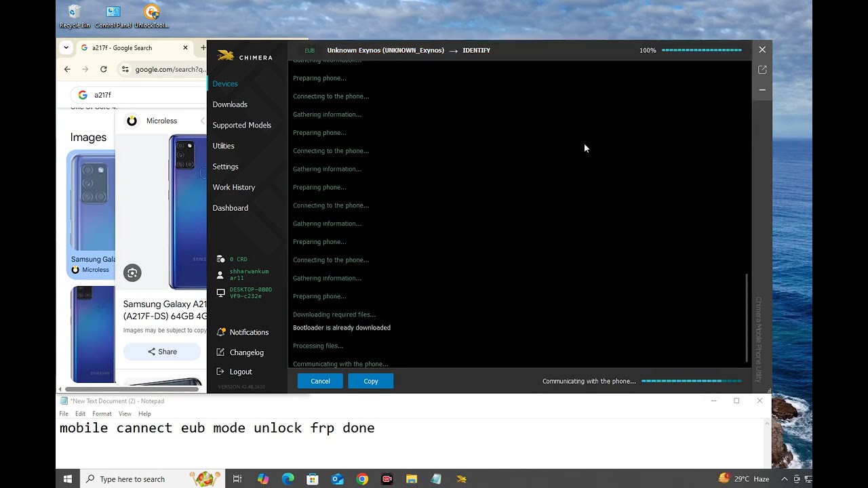Click the pop-out window icon in Chimera
The height and width of the screenshot is (488, 868).
[762, 70]
